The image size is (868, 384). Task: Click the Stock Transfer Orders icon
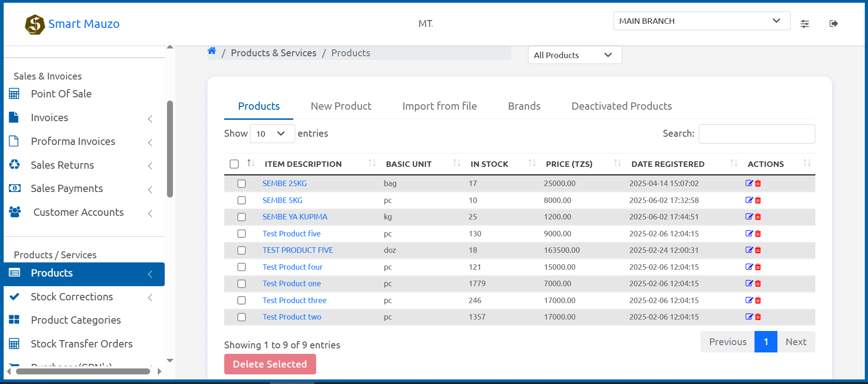tap(14, 344)
